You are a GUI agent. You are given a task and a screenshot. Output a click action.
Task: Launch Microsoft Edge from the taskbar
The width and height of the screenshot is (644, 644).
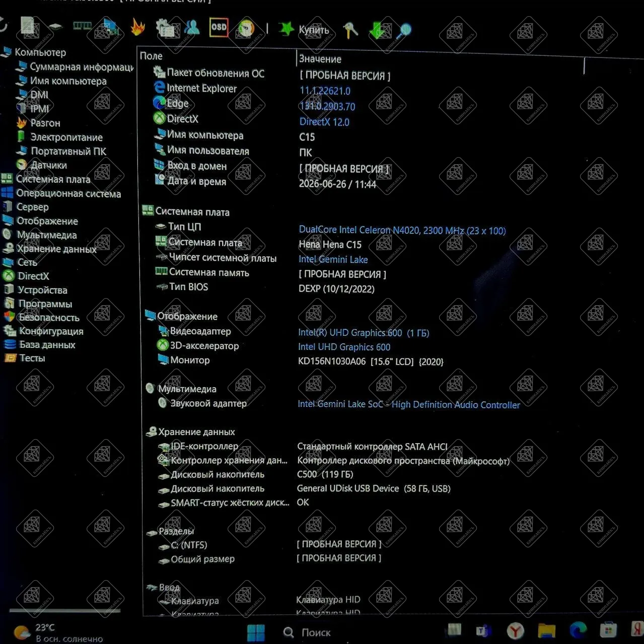(x=578, y=629)
